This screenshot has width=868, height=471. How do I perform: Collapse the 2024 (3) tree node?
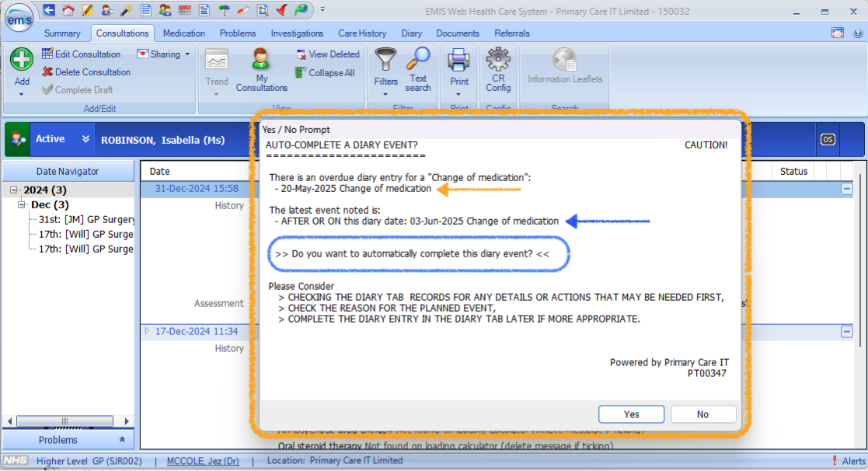coord(14,190)
